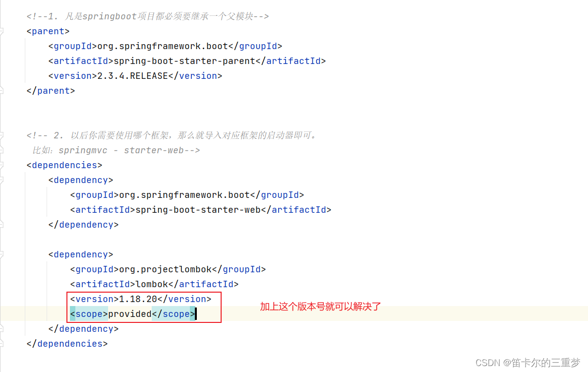Click groupId line in the starter-web dependency
Image resolution: width=588 pixels, height=372 pixels.
click(187, 195)
